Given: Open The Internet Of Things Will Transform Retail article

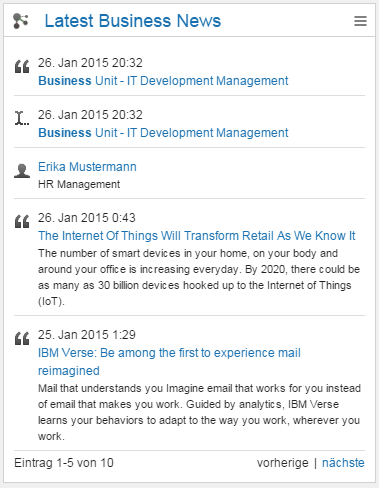Looking at the screenshot, I should (x=197, y=236).
